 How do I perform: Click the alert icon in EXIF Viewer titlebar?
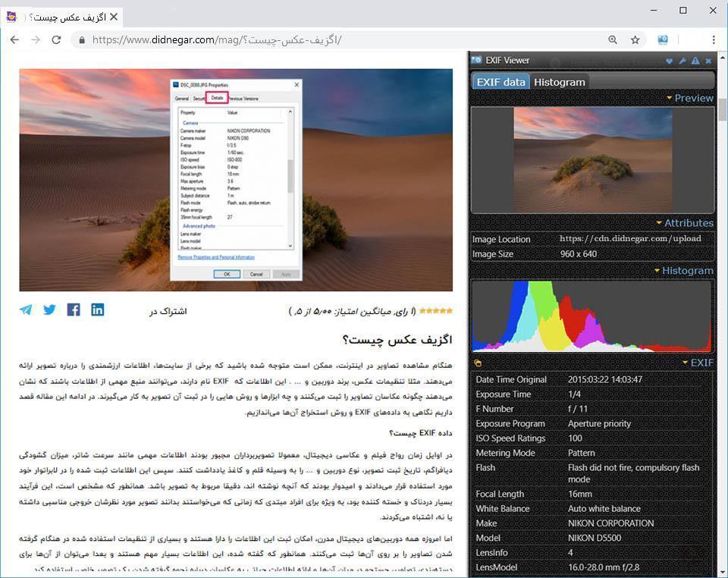coord(695,61)
